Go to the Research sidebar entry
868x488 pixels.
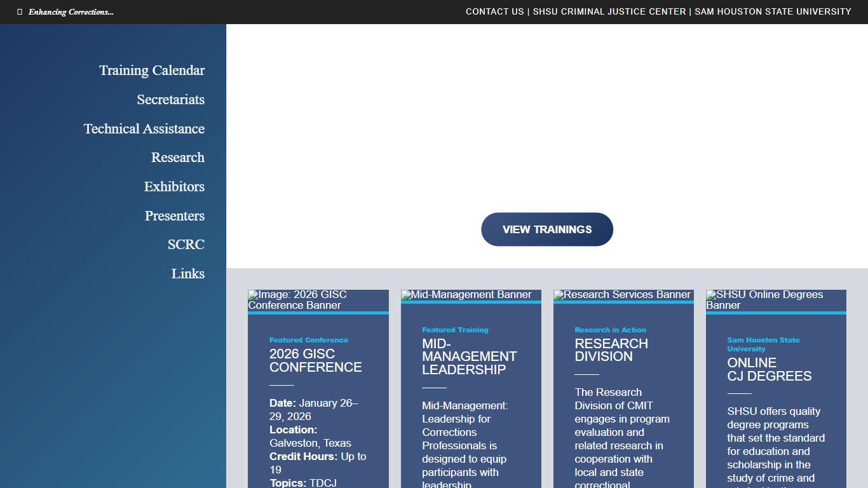178,158
